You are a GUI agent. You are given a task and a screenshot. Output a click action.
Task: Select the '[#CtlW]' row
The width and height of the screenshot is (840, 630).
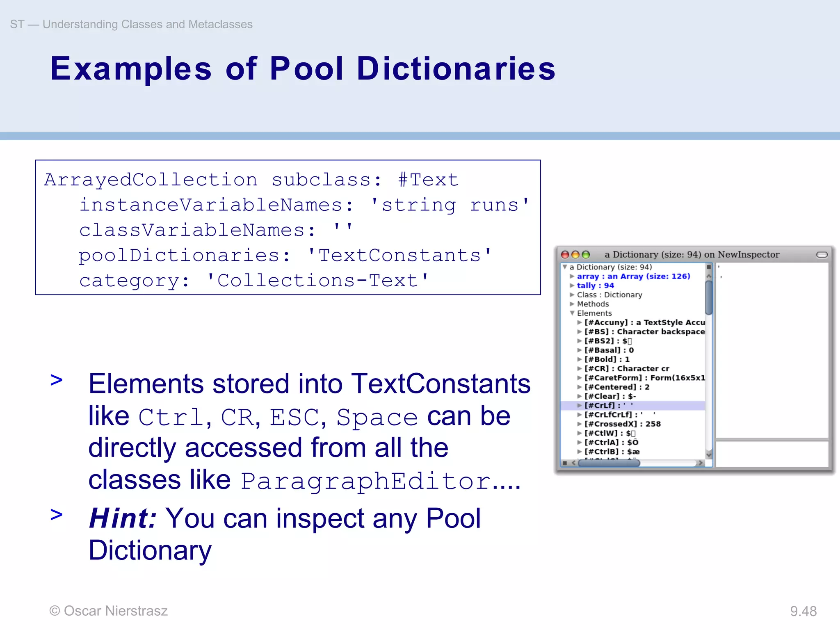tap(633, 433)
